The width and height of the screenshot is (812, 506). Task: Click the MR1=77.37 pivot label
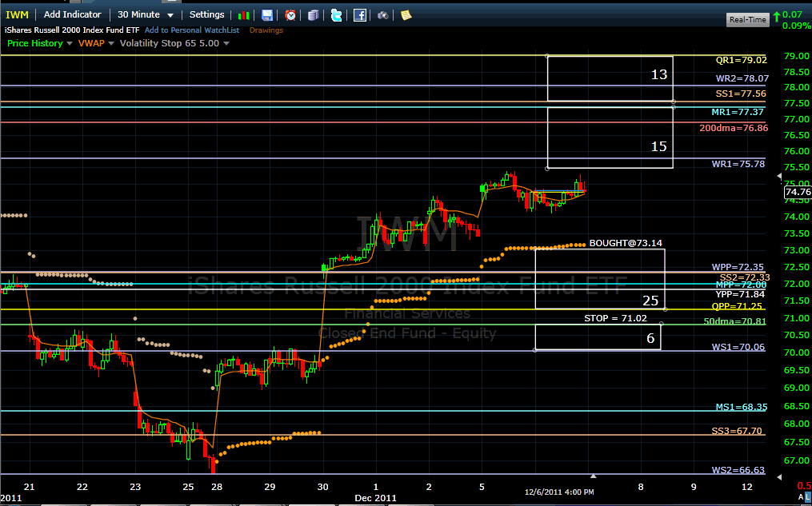coord(738,112)
